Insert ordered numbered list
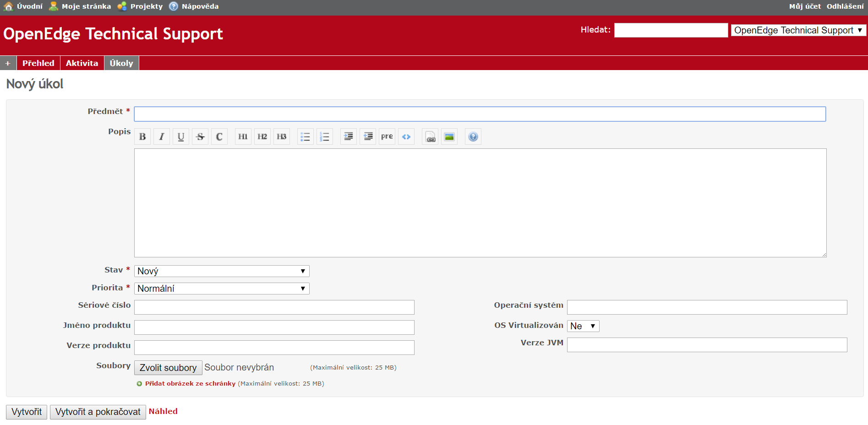 [325, 136]
